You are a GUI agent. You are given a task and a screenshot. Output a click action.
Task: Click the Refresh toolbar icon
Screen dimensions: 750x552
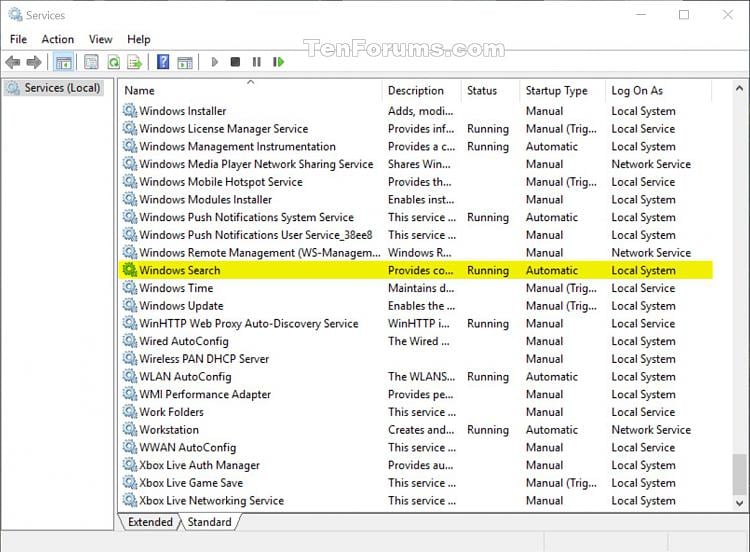tap(113, 62)
